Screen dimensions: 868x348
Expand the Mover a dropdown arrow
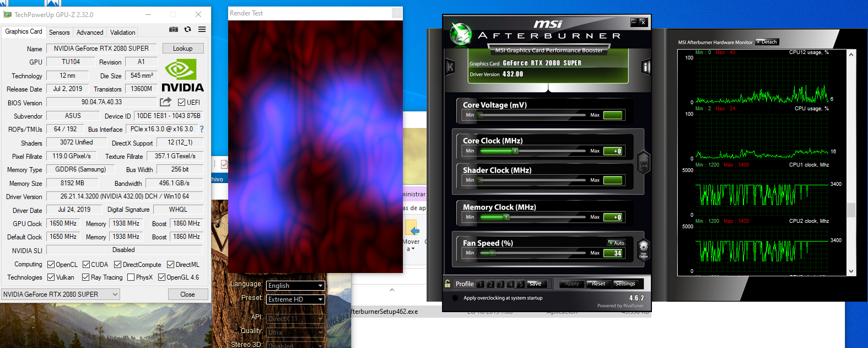click(x=413, y=249)
